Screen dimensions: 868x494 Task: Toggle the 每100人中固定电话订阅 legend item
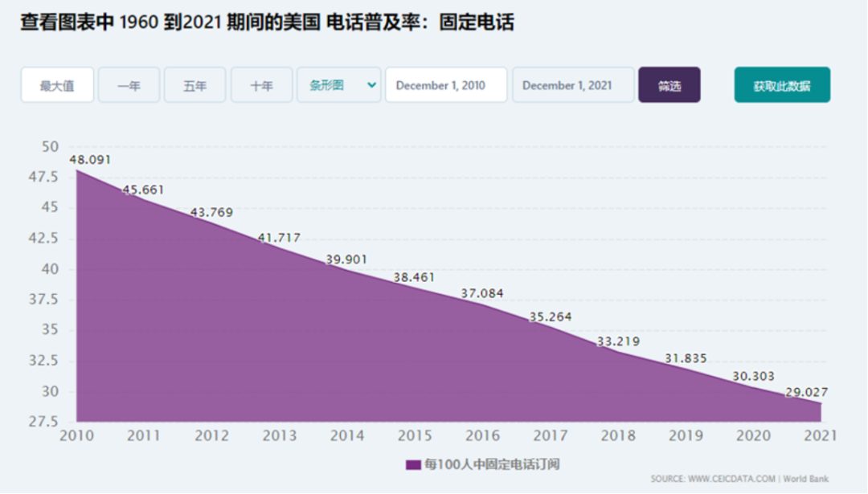click(483, 464)
